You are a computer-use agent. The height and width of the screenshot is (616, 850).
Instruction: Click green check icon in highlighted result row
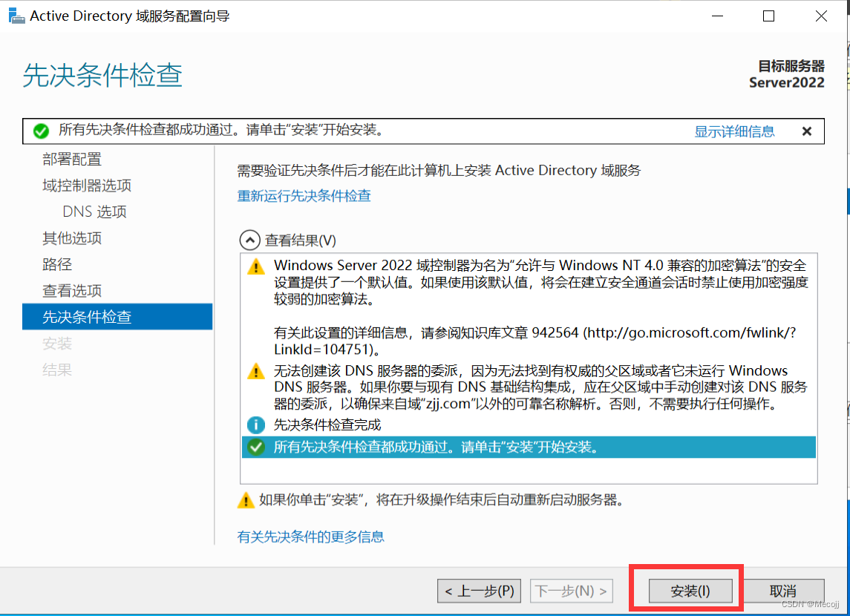click(x=256, y=447)
